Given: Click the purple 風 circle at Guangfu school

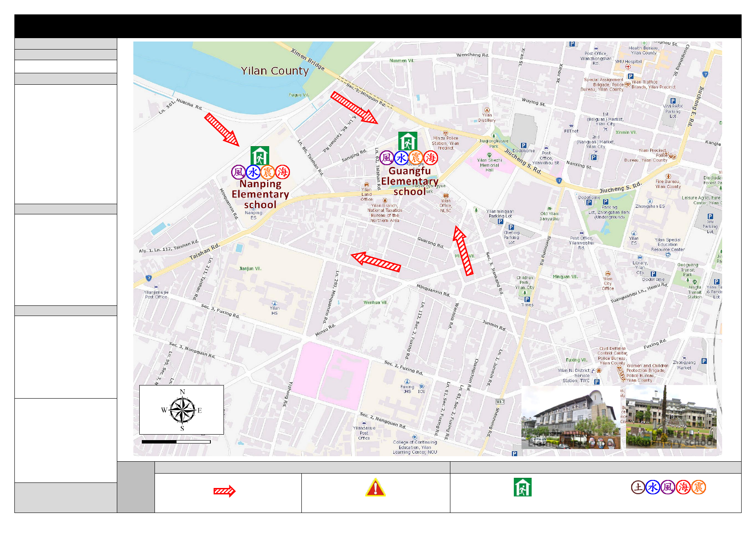Looking at the screenshot, I should coord(387,158).
